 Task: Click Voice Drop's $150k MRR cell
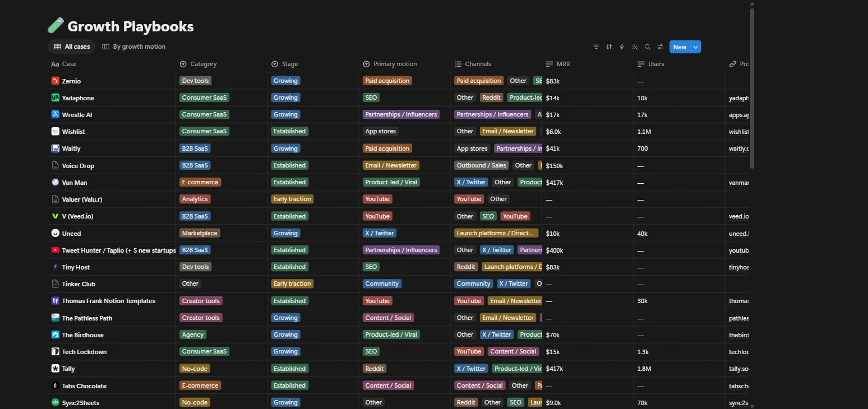(x=588, y=166)
